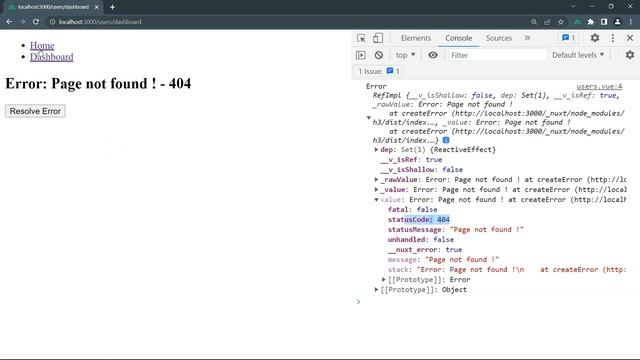Select the fatal: false property

point(412,210)
